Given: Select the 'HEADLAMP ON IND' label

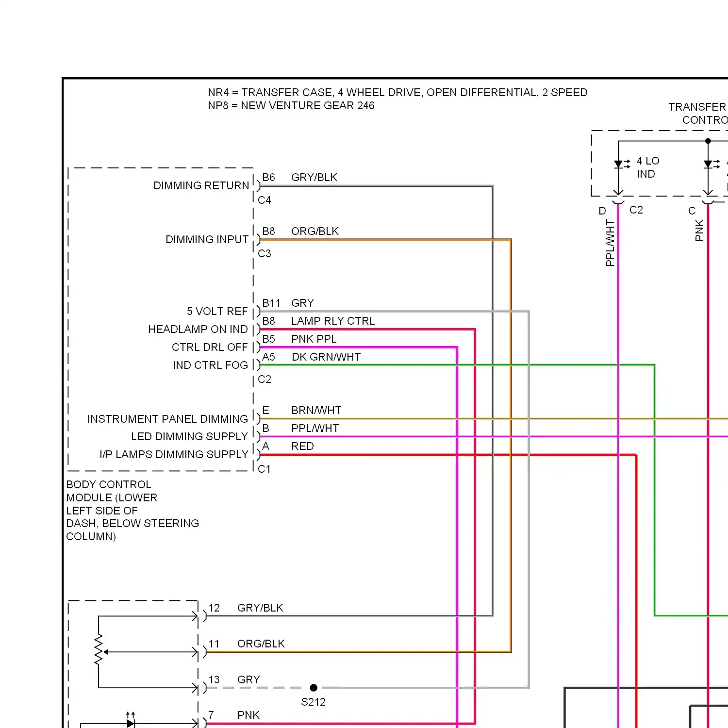Looking at the screenshot, I should (198, 329).
